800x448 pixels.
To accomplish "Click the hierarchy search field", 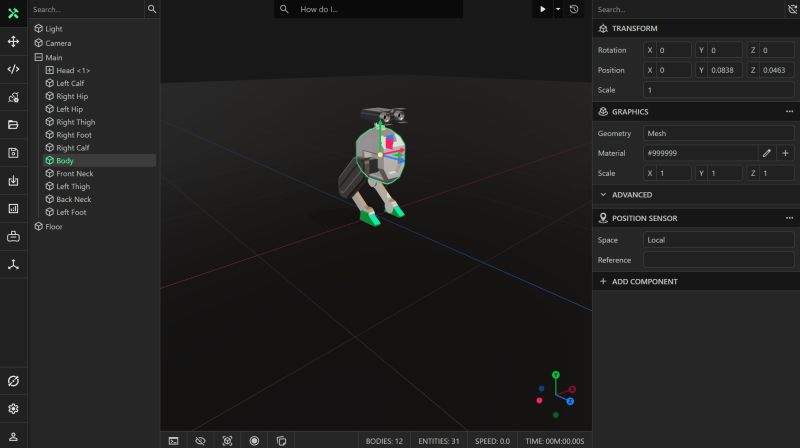I will (87, 9).
